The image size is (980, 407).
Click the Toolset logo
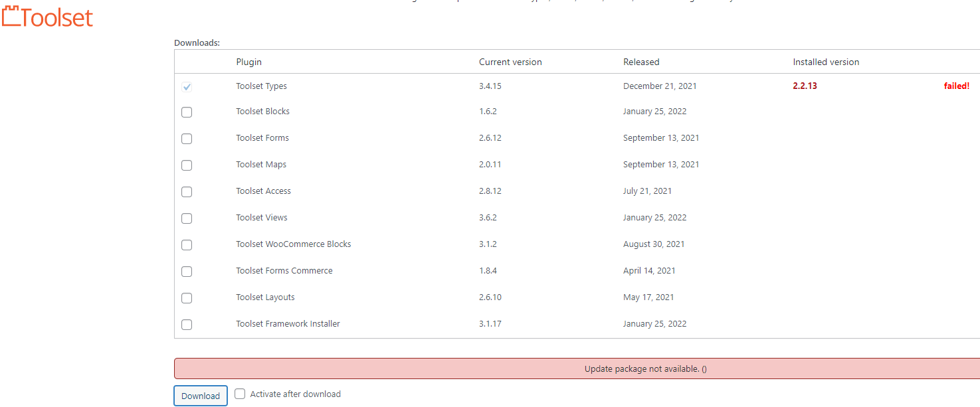pyautogui.click(x=47, y=17)
